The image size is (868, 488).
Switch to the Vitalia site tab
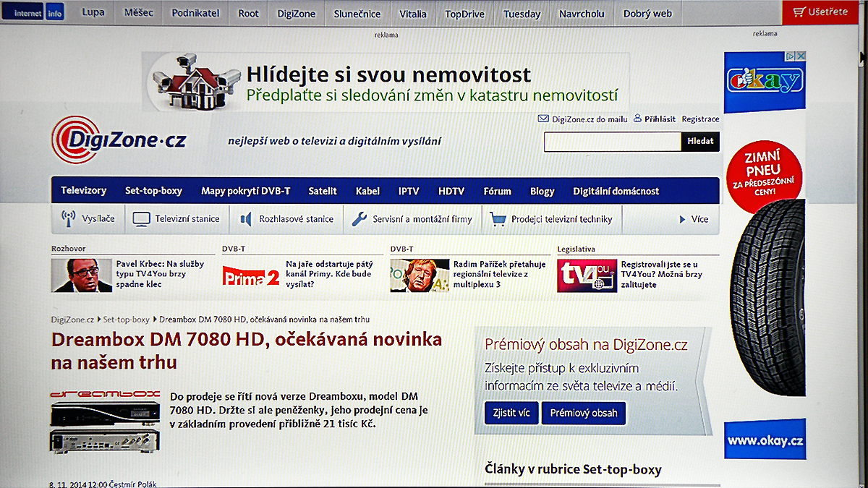click(x=413, y=13)
